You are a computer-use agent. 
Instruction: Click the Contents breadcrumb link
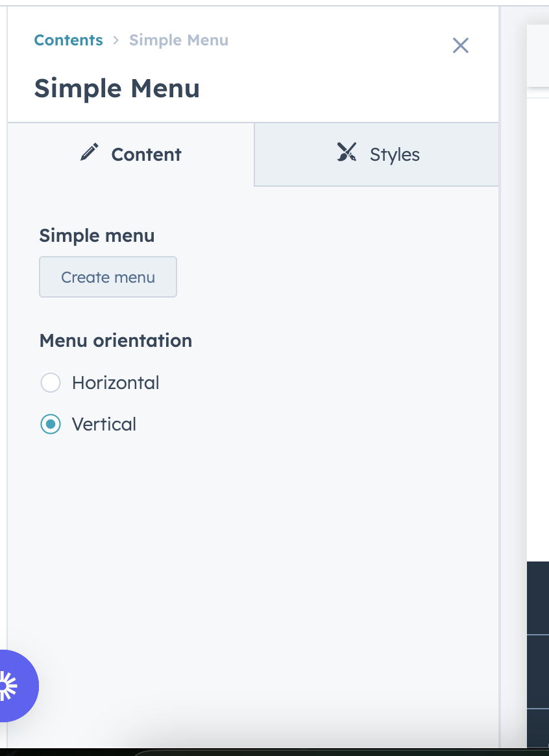coord(68,40)
